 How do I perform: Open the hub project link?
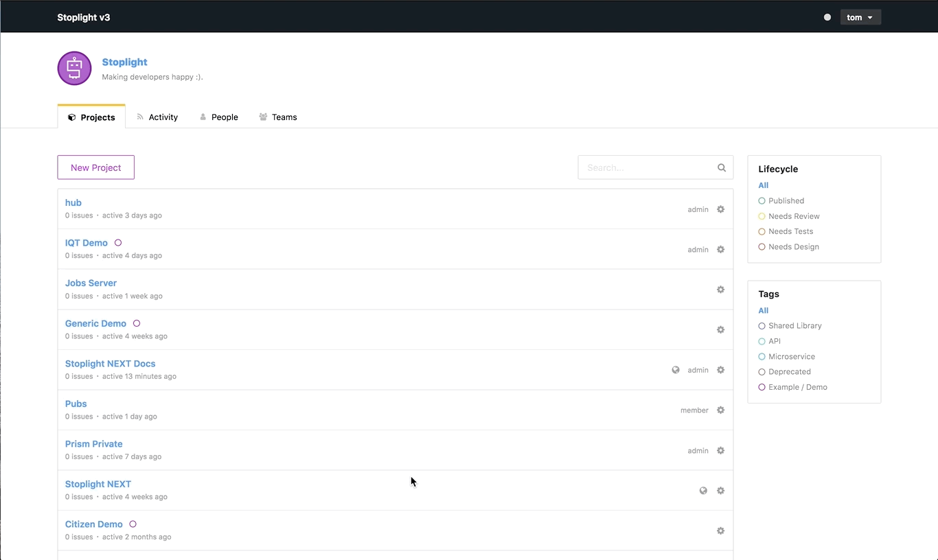73,202
